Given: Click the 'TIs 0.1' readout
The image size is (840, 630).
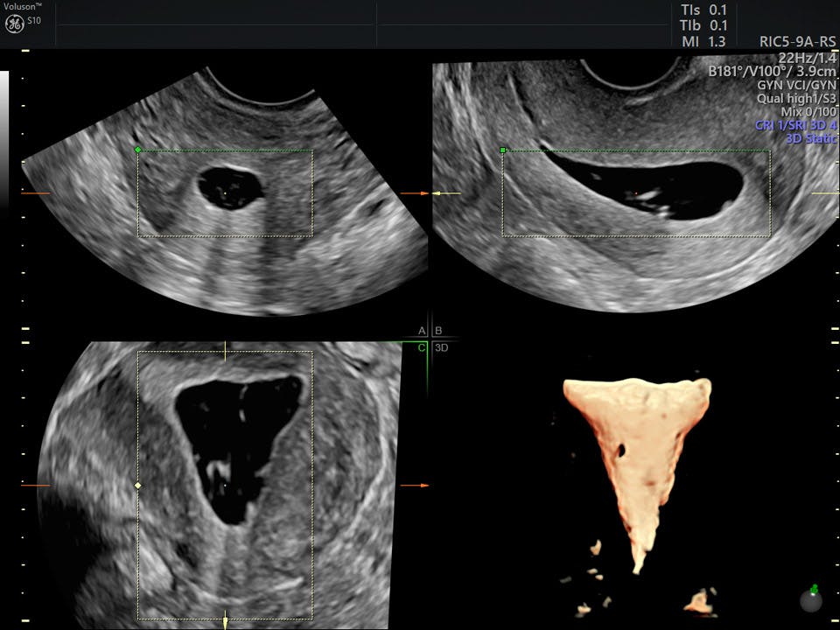Looking at the screenshot, I should click(703, 10).
